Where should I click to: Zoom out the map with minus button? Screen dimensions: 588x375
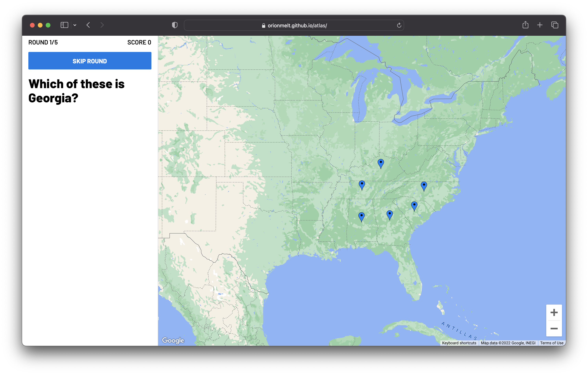click(554, 328)
